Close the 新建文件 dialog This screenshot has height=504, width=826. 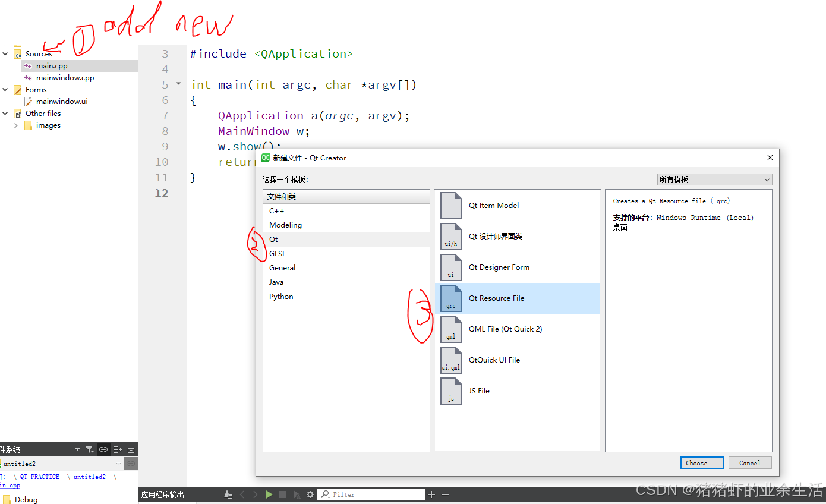point(770,157)
